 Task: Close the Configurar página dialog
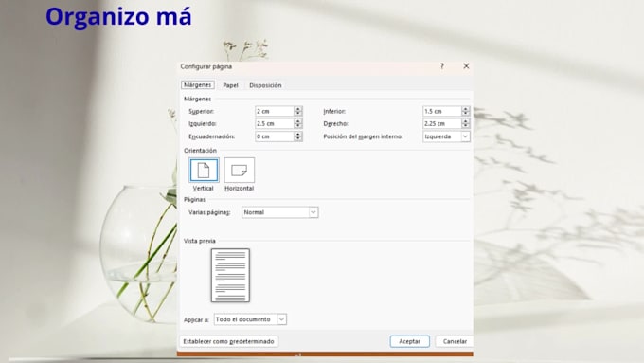[x=466, y=66]
